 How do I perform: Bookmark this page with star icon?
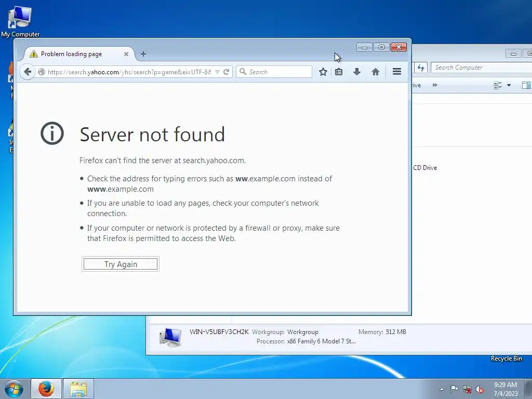(x=323, y=72)
